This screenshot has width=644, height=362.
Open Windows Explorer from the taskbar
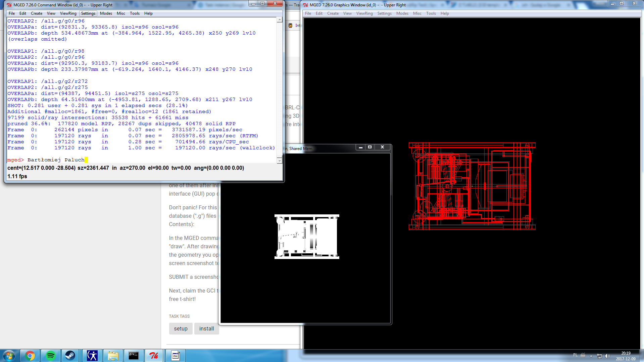113,356
